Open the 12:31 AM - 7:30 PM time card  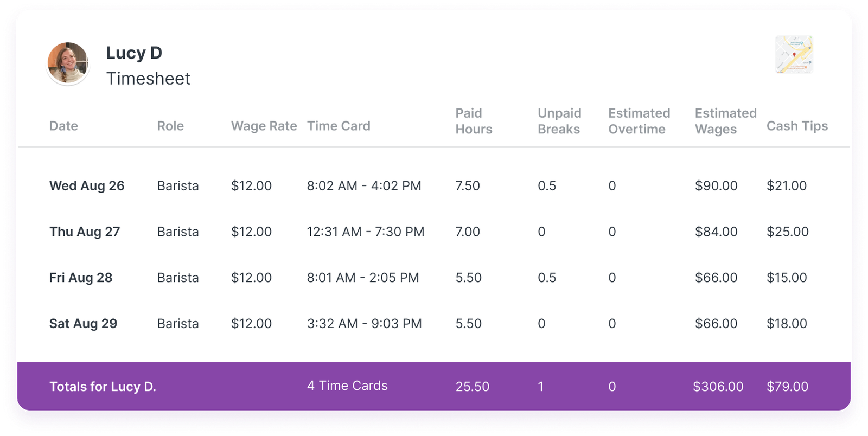[366, 232]
